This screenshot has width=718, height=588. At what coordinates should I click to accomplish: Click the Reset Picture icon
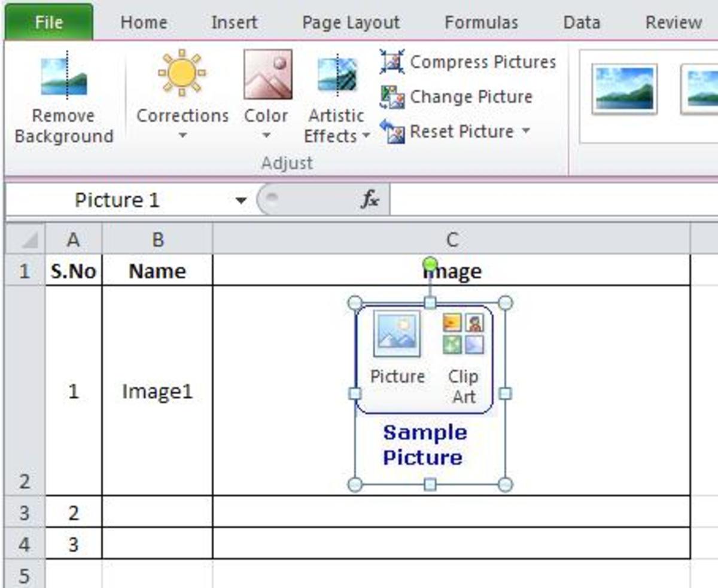pyautogui.click(x=395, y=132)
